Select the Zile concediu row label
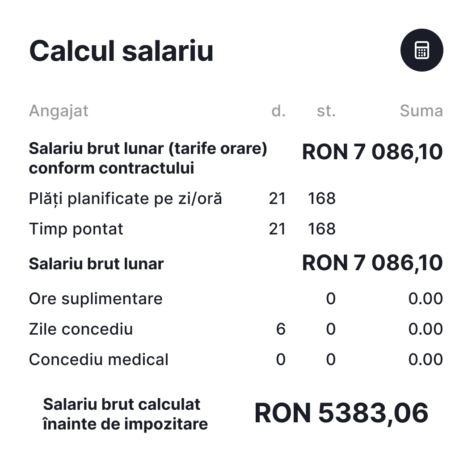Viewport: 472px width, 476px height. (81, 329)
